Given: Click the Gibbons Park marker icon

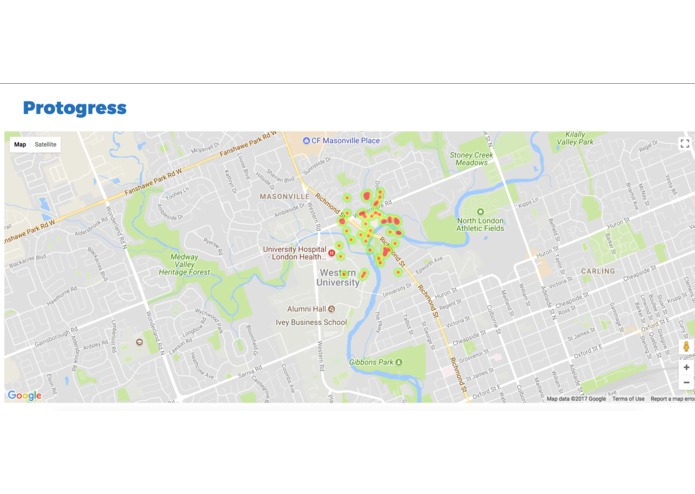Looking at the screenshot, I should (398, 362).
